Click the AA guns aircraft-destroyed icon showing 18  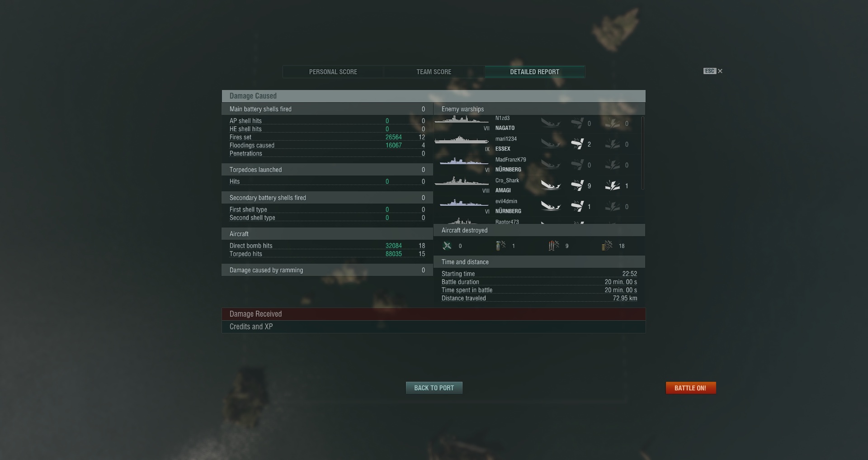click(607, 246)
